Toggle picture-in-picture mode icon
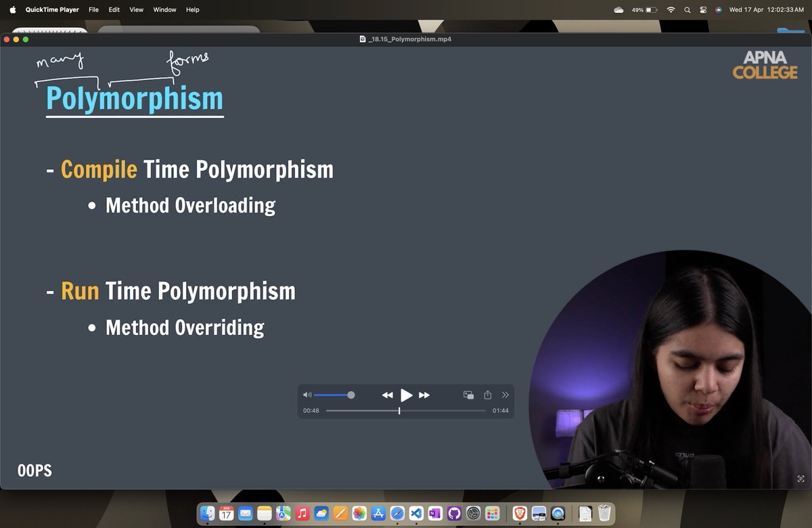Image resolution: width=812 pixels, height=528 pixels. [x=468, y=395]
